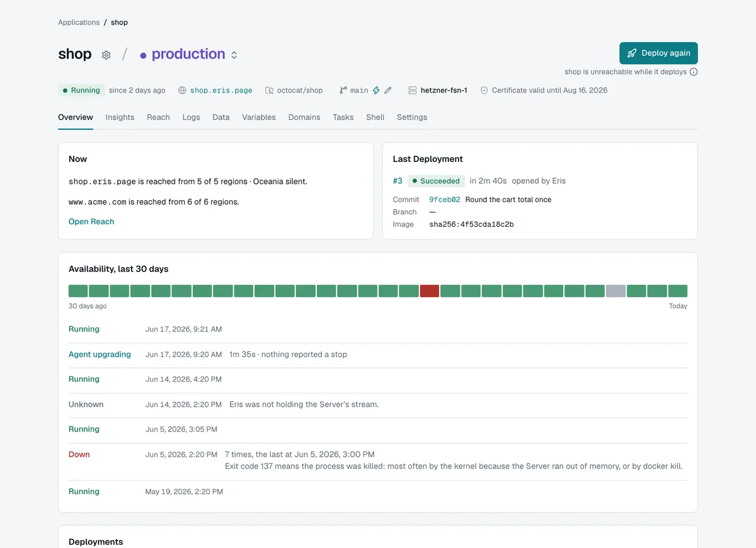
Task: Open the Logs tab
Action: (191, 117)
